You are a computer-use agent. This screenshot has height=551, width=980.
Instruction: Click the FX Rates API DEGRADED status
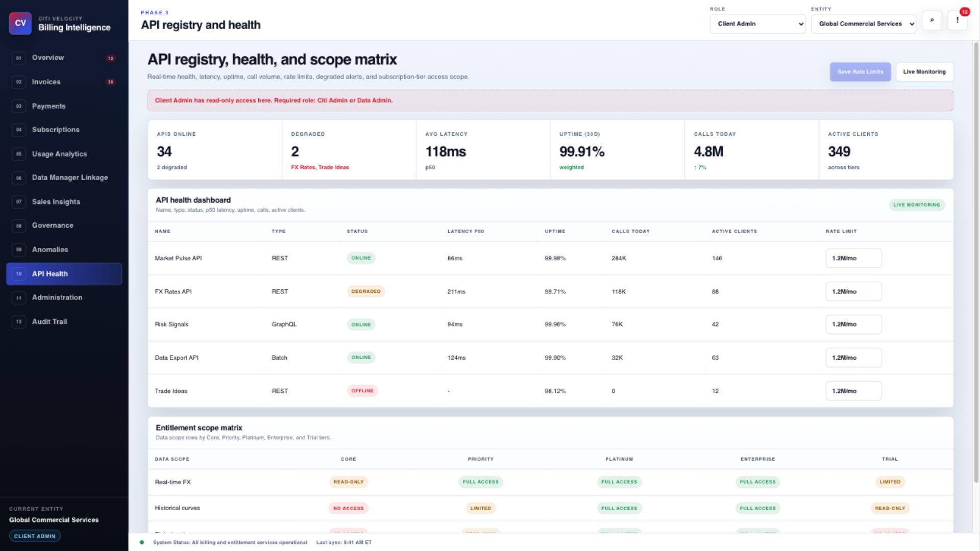pos(366,292)
